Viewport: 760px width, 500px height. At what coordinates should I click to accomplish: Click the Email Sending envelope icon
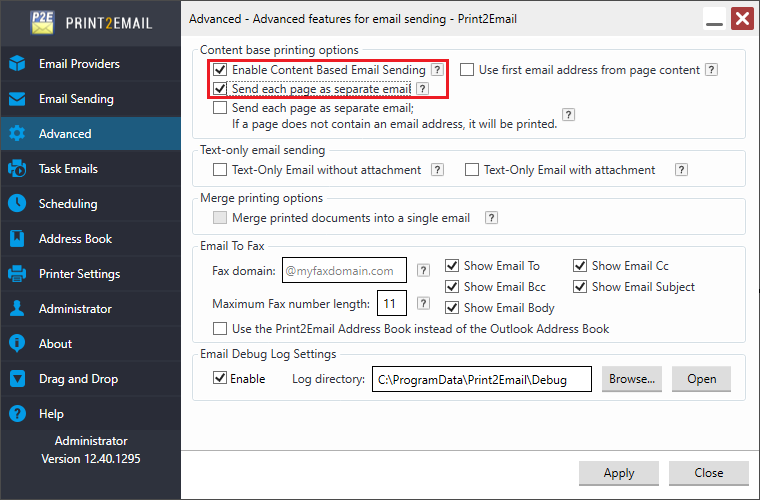click(x=17, y=99)
